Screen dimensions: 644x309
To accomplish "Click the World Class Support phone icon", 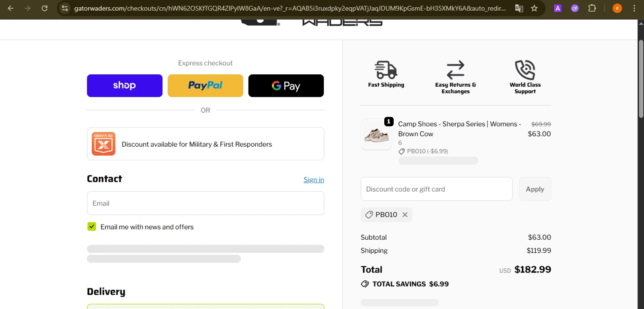I will click(x=525, y=70).
